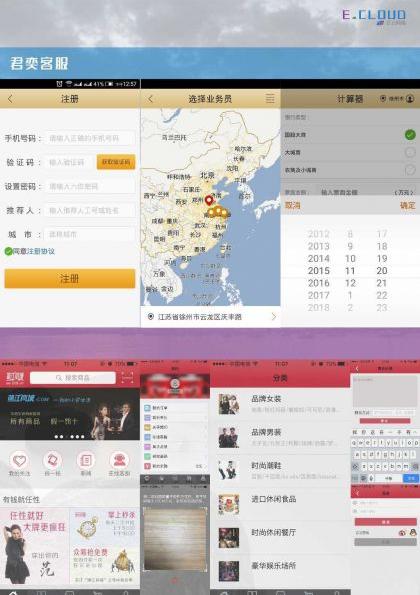Click the location pin icon in 计算器 header
420x595 pixels.
click(x=383, y=99)
